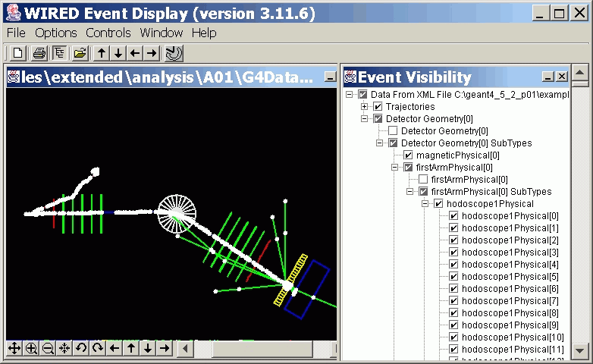The width and height of the screenshot is (593, 364).
Task: Toggle Detector Geometry[0] SubTypes checkbox
Action: (x=393, y=143)
